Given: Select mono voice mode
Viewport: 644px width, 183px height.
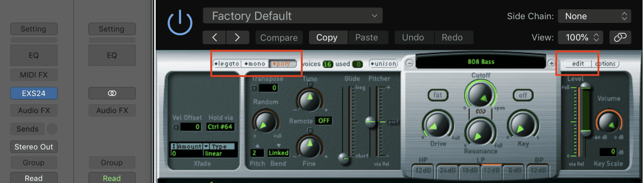Looking at the screenshot, I should tap(255, 64).
